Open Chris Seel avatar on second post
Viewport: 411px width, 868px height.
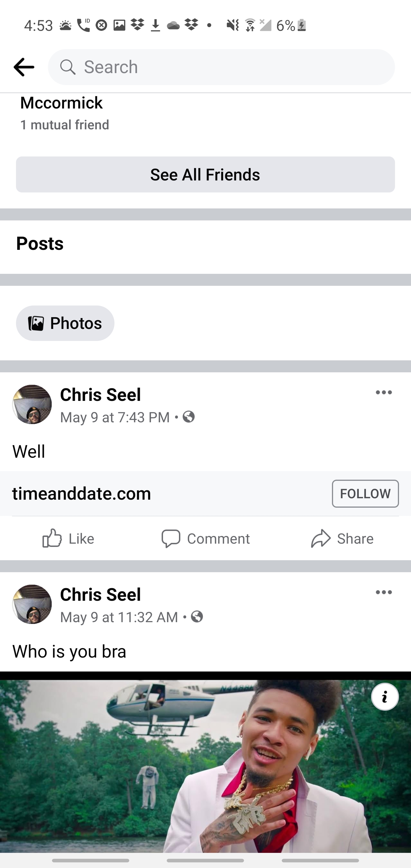(32, 604)
